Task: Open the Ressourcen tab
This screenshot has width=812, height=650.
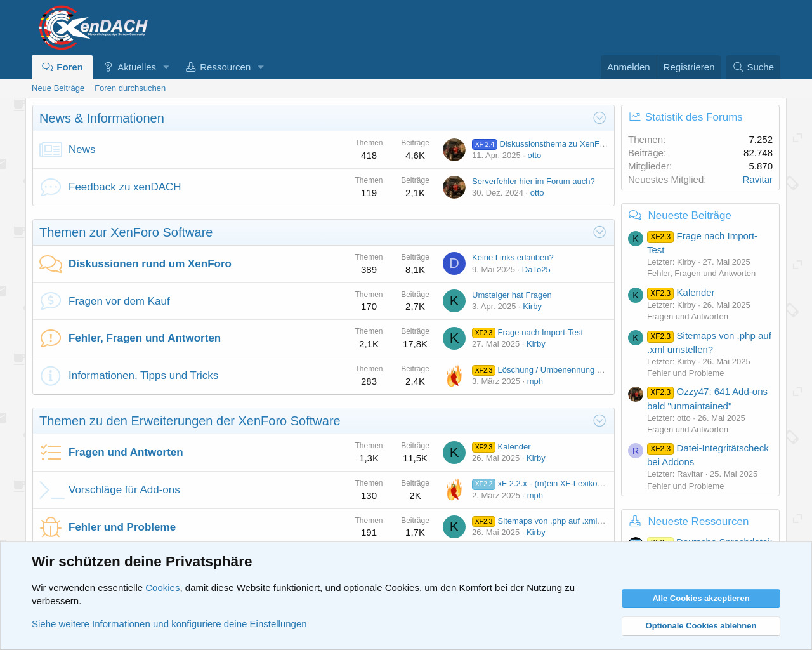Action: click(x=218, y=67)
